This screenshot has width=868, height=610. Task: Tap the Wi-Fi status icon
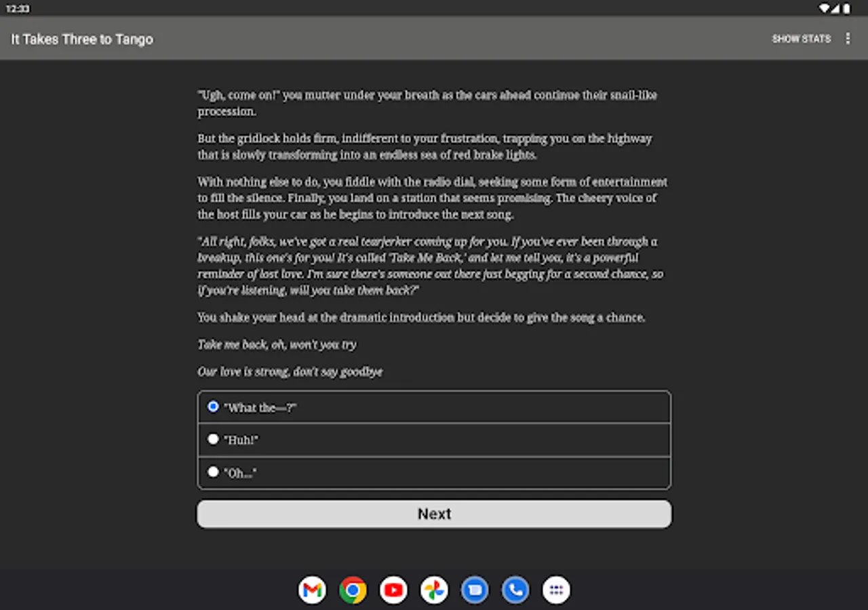pos(824,8)
